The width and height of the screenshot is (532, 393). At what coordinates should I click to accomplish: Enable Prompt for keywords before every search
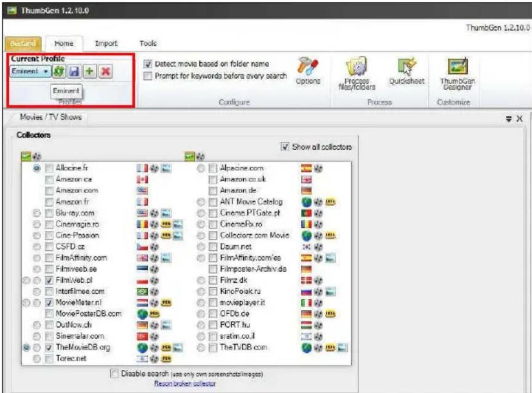pyautogui.click(x=147, y=76)
